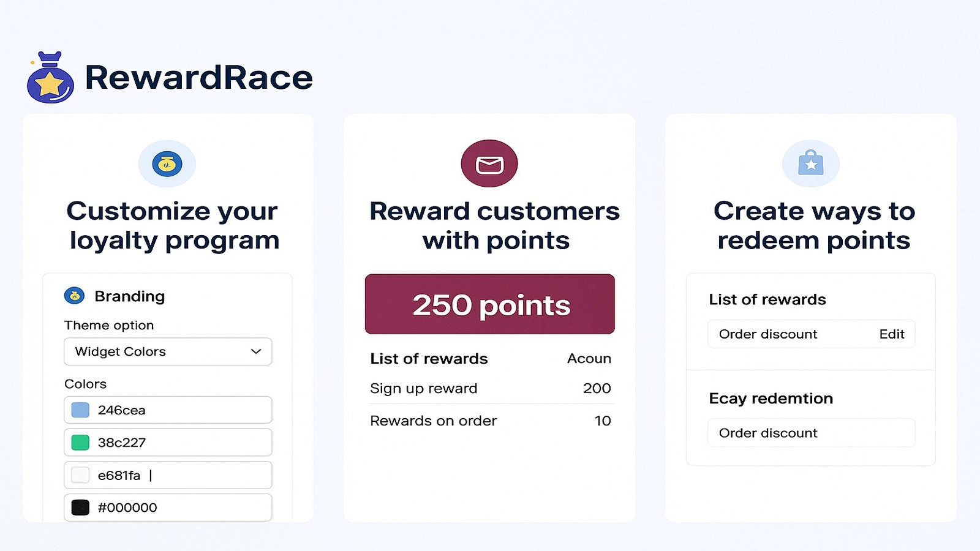Click the RewardRace money bag logo

pos(50,77)
